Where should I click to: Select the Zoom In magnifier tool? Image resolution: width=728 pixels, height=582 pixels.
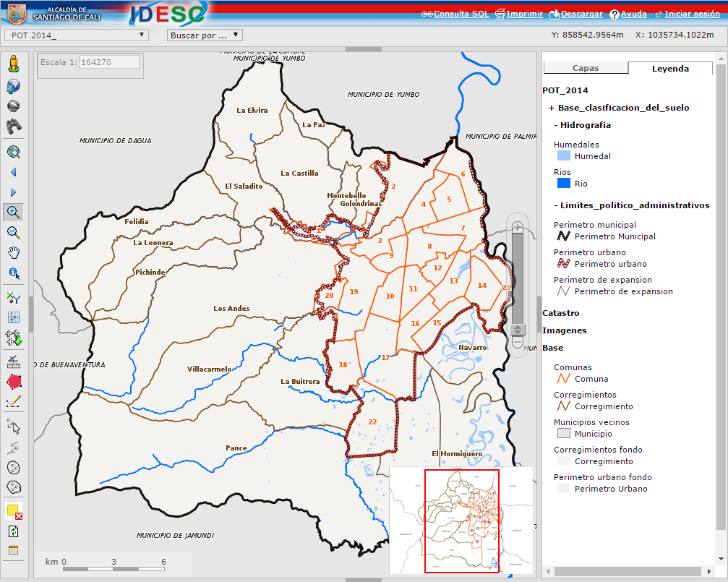13,212
